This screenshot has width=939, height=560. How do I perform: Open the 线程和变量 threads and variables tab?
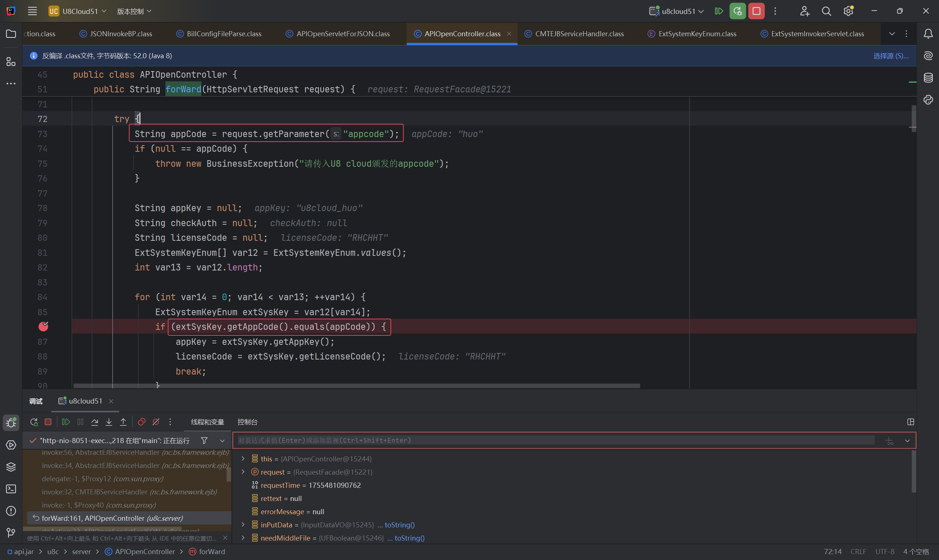pyautogui.click(x=207, y=422)
